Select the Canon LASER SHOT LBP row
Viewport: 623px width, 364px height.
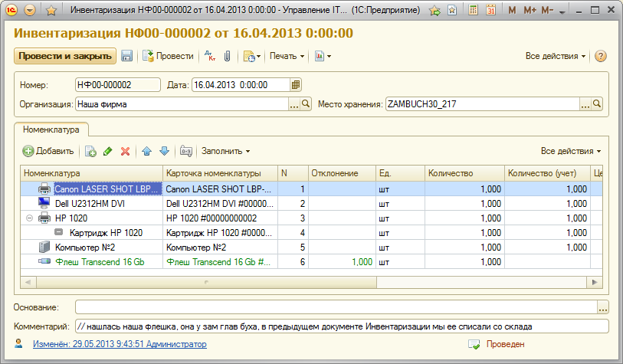pyautogui.click(x=311, y=189)
